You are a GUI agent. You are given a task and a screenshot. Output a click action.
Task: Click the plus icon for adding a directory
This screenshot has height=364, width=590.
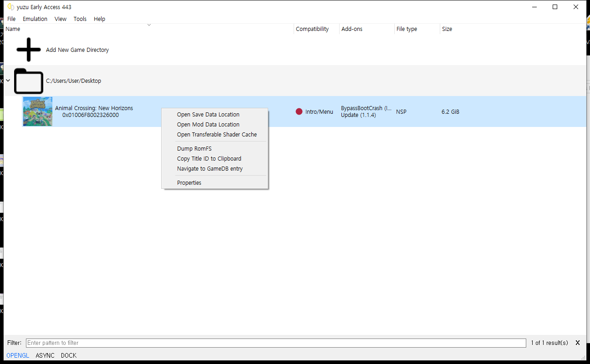pos(29,50)
